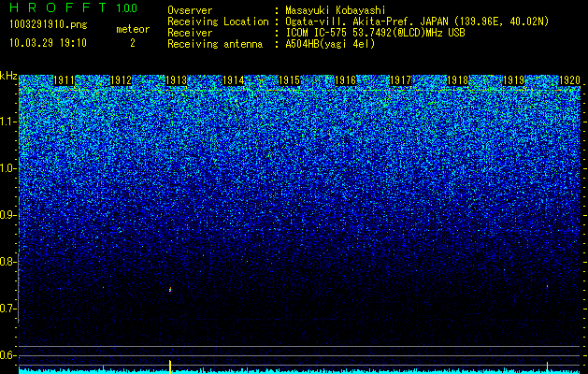Click the yellow detection spike near 1920
Image resolution: width=588 pixels, height=374 pixels.
click(547, 367)
